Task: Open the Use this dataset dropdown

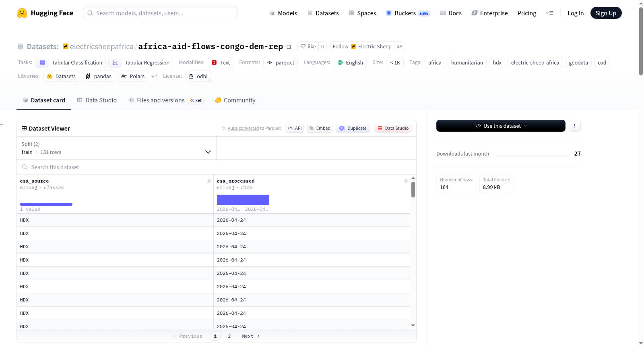Action: [501, 126]
